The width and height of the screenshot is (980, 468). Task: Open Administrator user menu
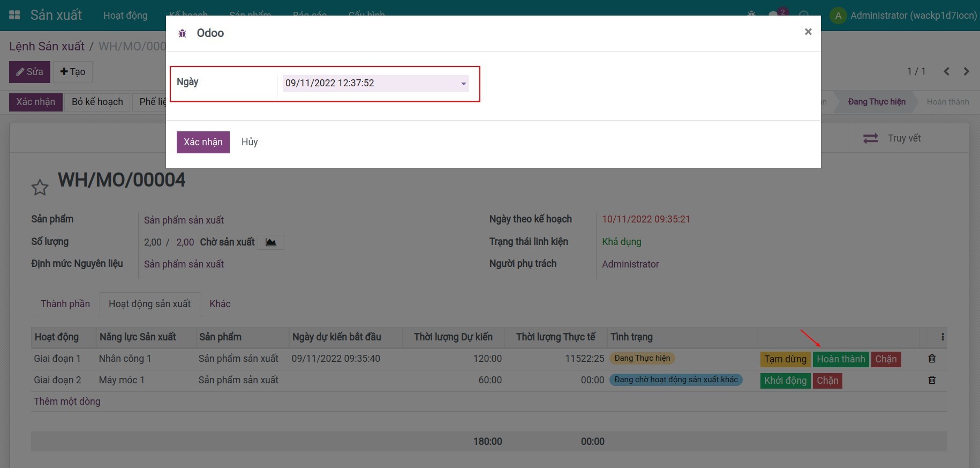pyautogui.click(x=904, y=16)
